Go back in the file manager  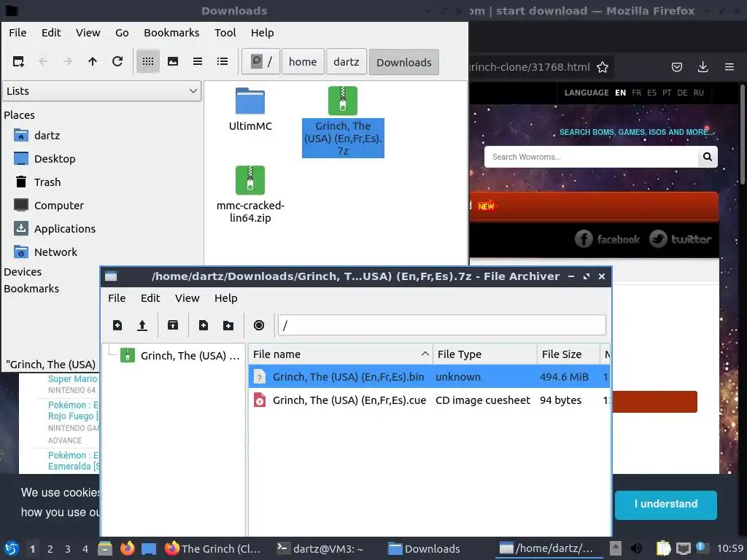click(x=43, y=61)
